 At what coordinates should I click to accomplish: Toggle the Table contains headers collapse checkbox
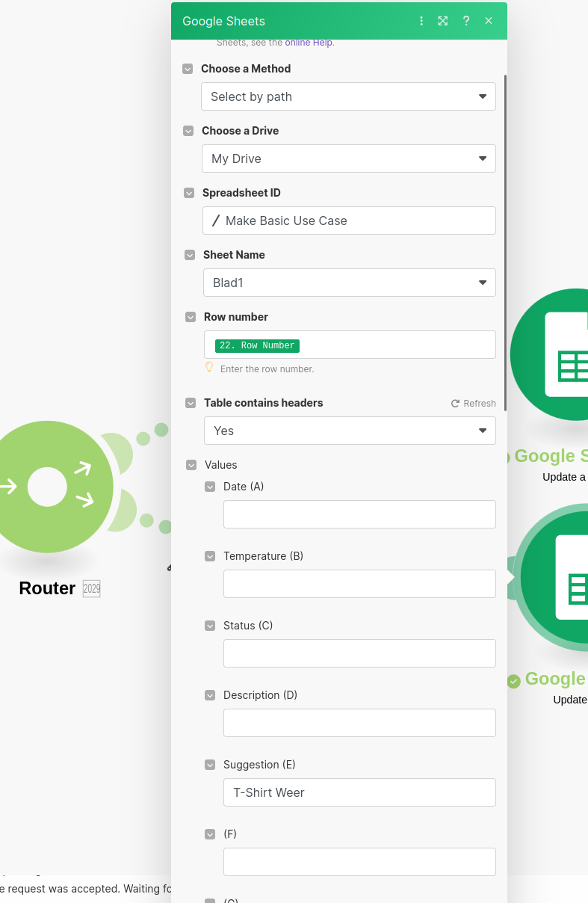(191, 403)
